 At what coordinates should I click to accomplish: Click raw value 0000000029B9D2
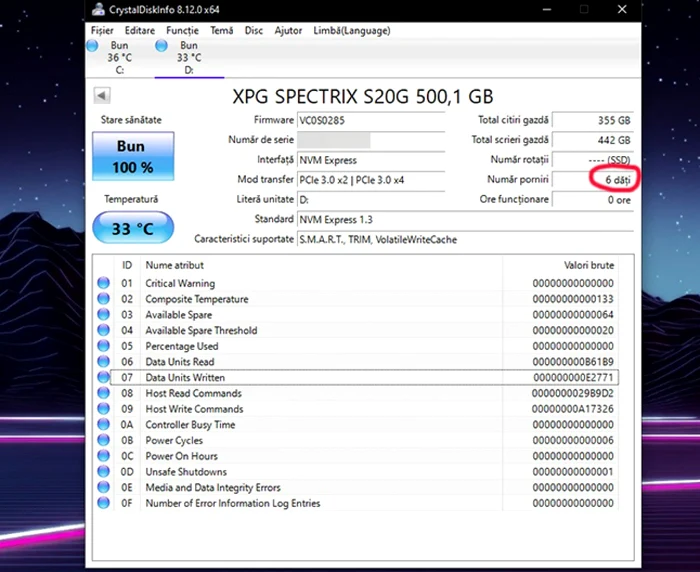[x=573, y=393]
